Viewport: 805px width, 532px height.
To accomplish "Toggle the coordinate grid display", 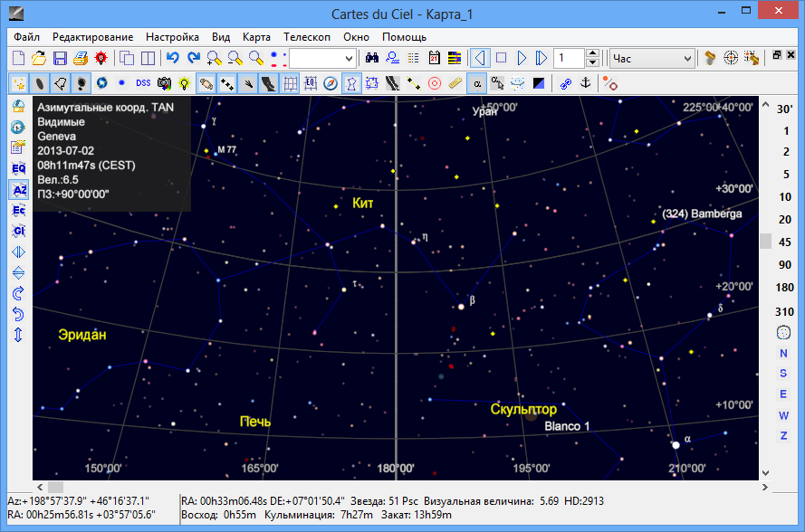I will 290,83.
